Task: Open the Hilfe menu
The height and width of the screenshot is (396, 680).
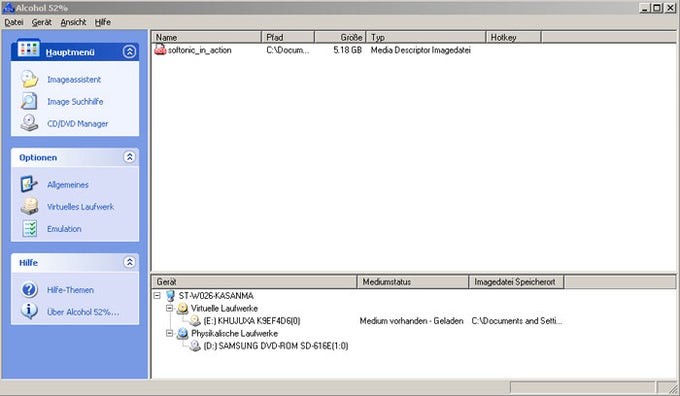Action: click(x=103, y=22)
